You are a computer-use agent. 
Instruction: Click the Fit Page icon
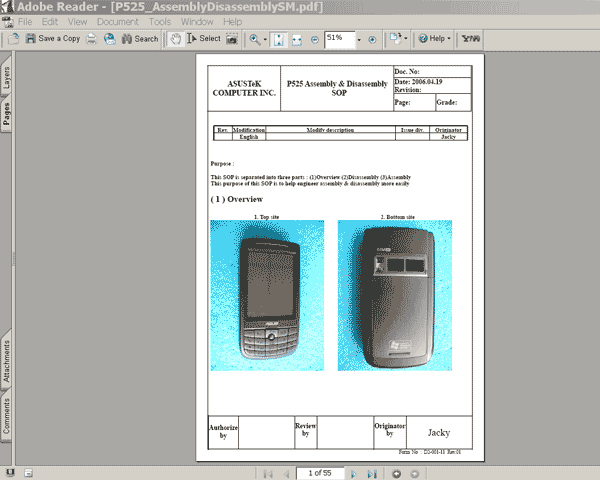point(279,39)
